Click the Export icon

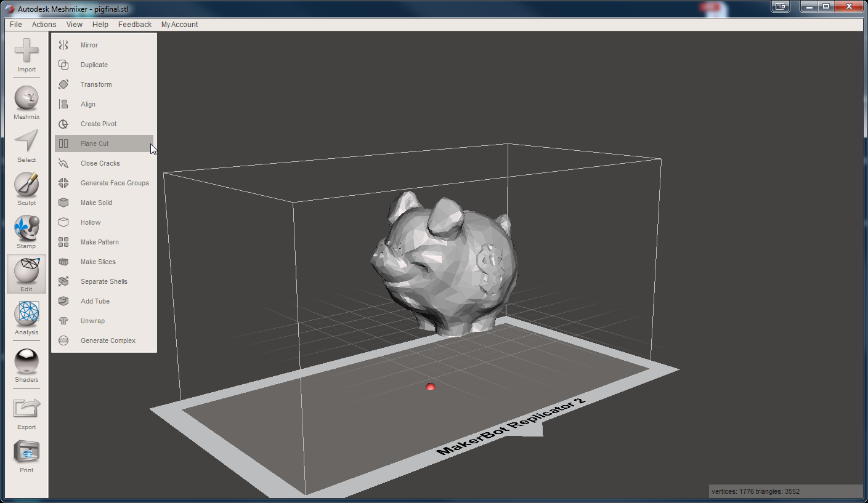(x=26, y=408)
